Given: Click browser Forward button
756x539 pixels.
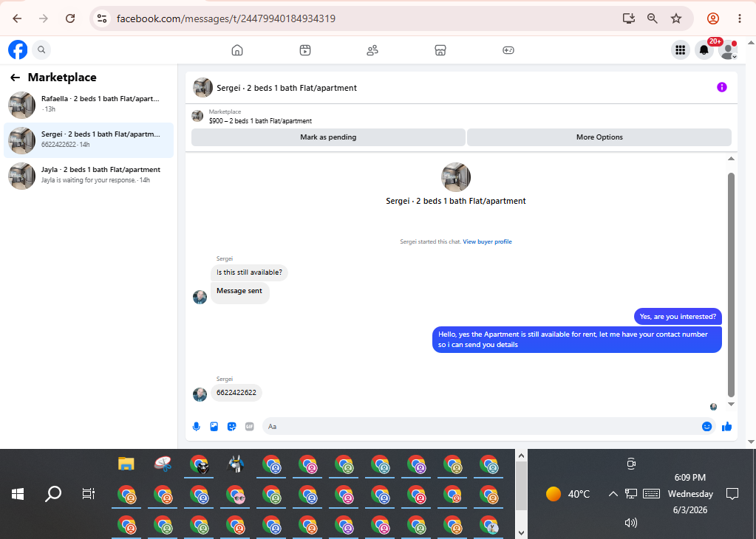Looking at the screenshot, I should pos(44,18).
